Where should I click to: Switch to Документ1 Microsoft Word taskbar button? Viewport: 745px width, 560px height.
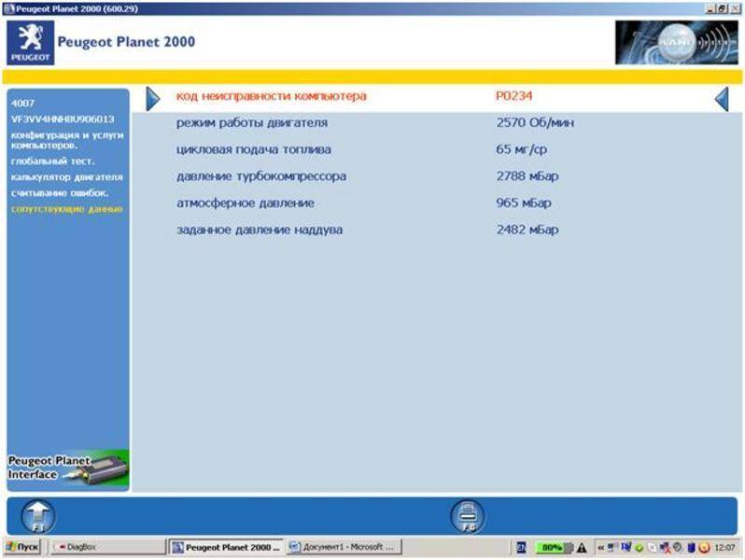(x=343, y=547)
